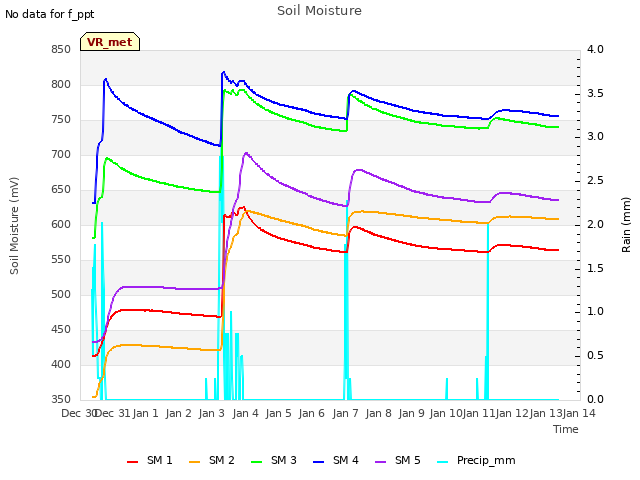Click the 700 left axis tick label
The image size is (640, 480).
click(61, 155)
